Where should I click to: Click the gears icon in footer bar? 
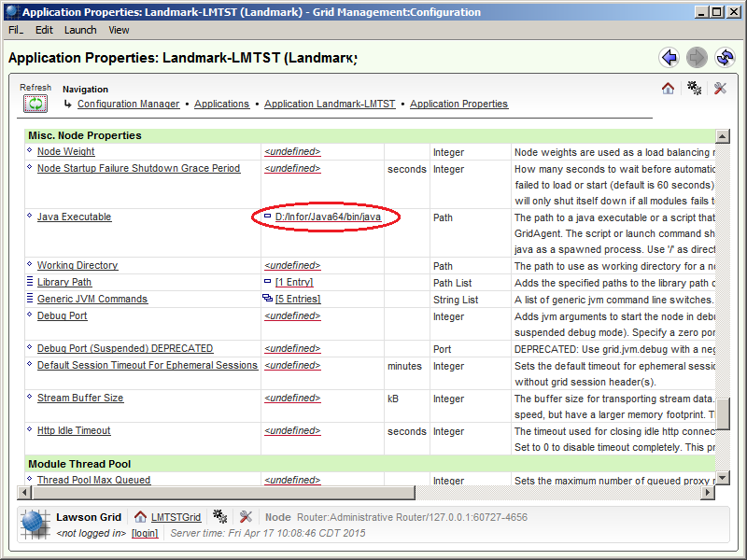click(x=219, y=516)
